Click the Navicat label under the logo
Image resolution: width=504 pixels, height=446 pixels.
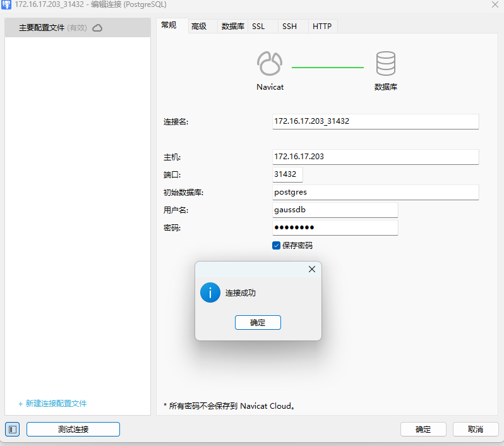270,87
